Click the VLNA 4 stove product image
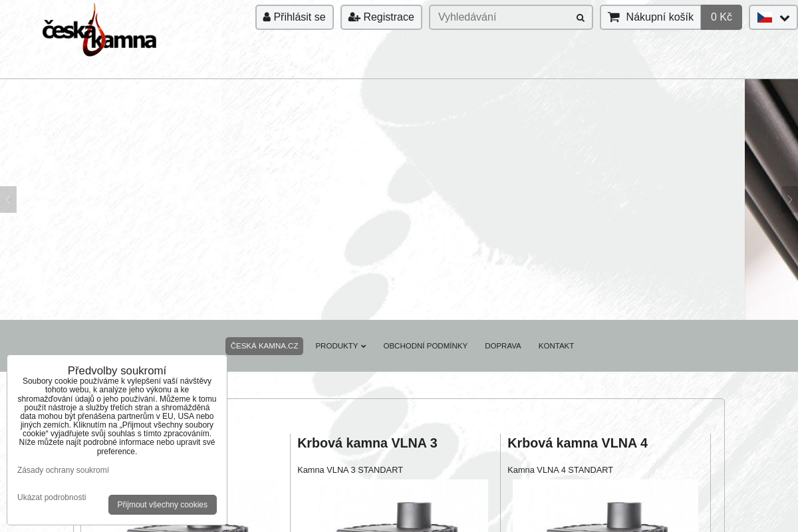Screen dimensions: 798x532 605,506
